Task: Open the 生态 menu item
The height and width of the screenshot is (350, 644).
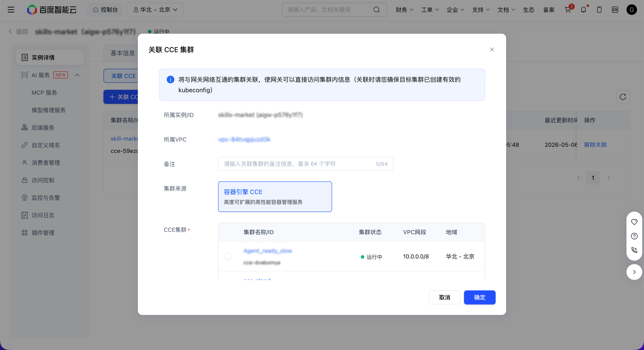Action: tap(528, 10)
